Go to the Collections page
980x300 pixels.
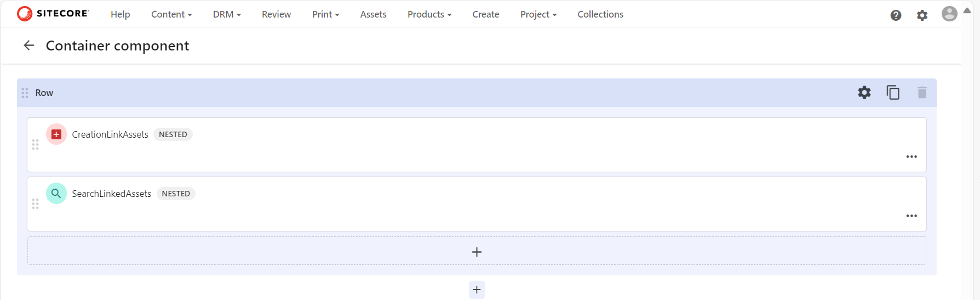pos(600,14)
